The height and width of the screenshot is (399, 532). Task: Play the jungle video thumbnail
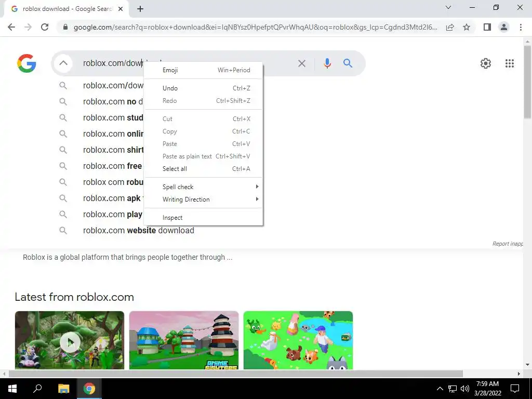(x=70, y=340)
